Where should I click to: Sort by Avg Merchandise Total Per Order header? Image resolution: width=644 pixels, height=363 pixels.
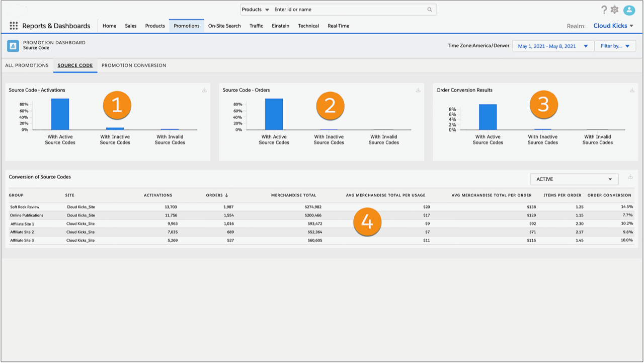[492, 195]
